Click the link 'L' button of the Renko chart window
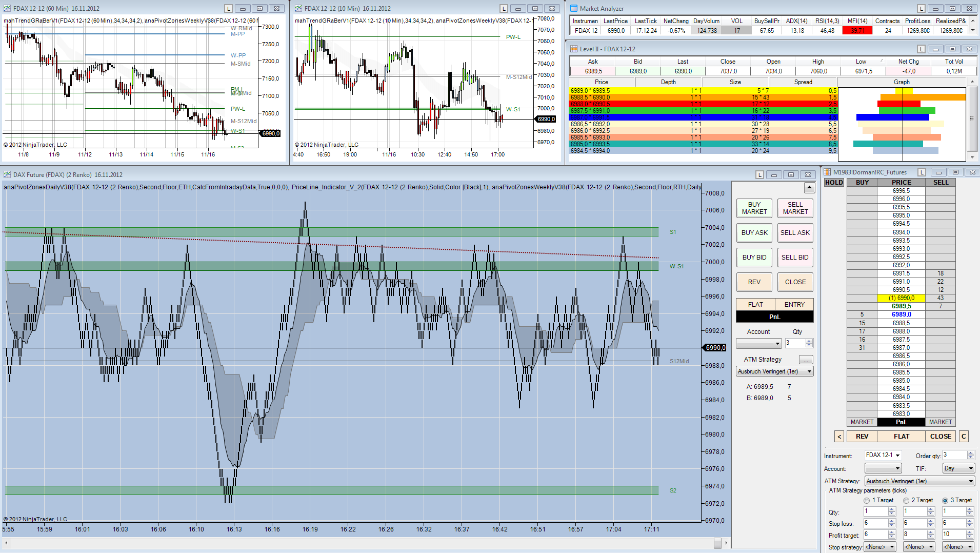This screenshot has height=553, width=980. (x=760, y=175)
